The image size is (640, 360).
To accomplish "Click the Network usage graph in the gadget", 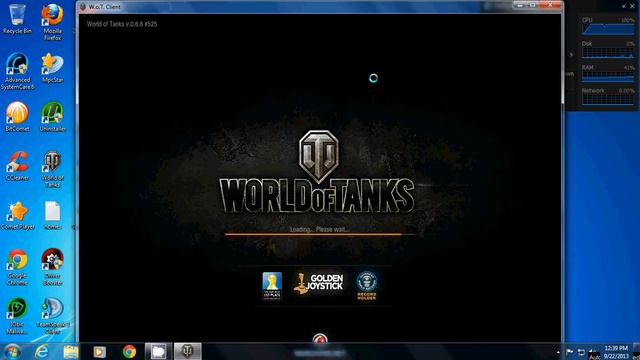I will [x=608, y=99].
